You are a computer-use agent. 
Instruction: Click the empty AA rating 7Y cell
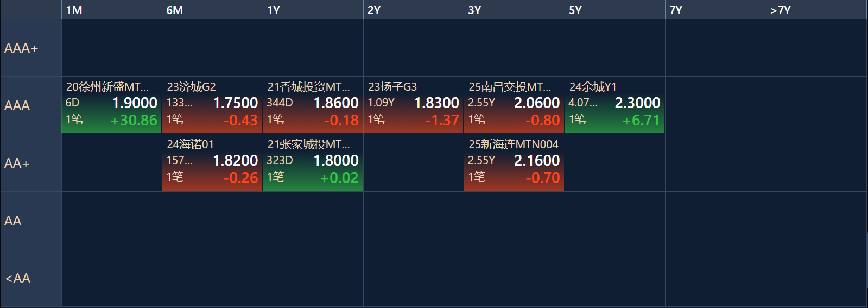click(715, 220)
